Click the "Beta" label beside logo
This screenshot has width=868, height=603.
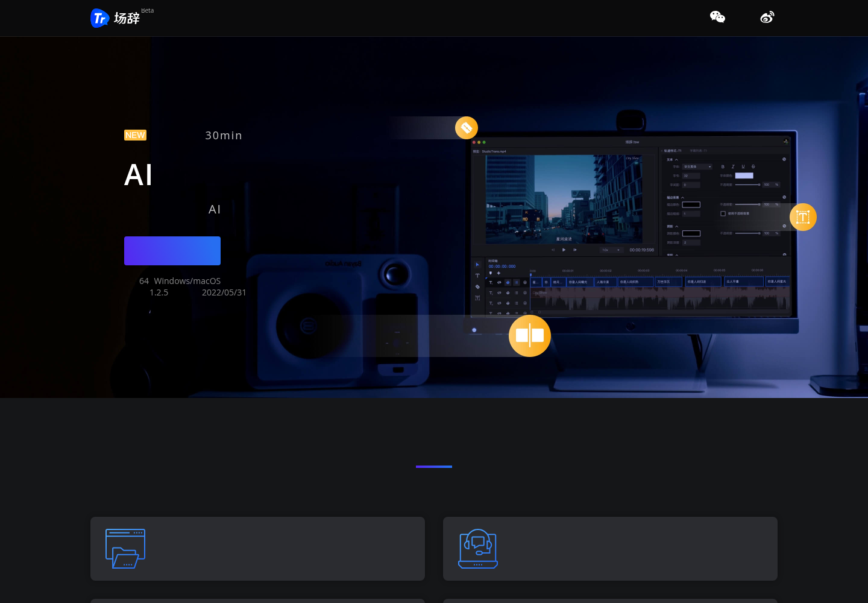tap(148, 11)
